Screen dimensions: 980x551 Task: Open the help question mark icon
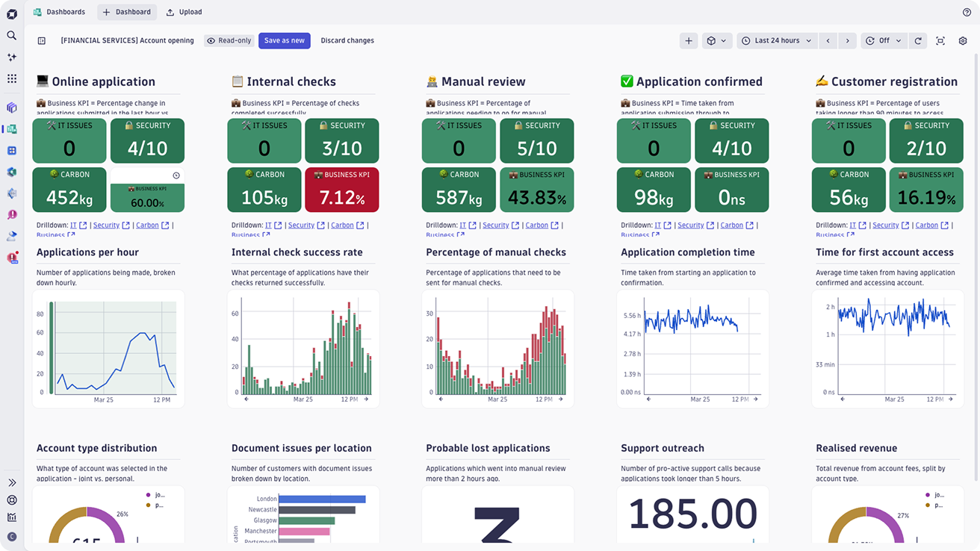coord(967,13)
